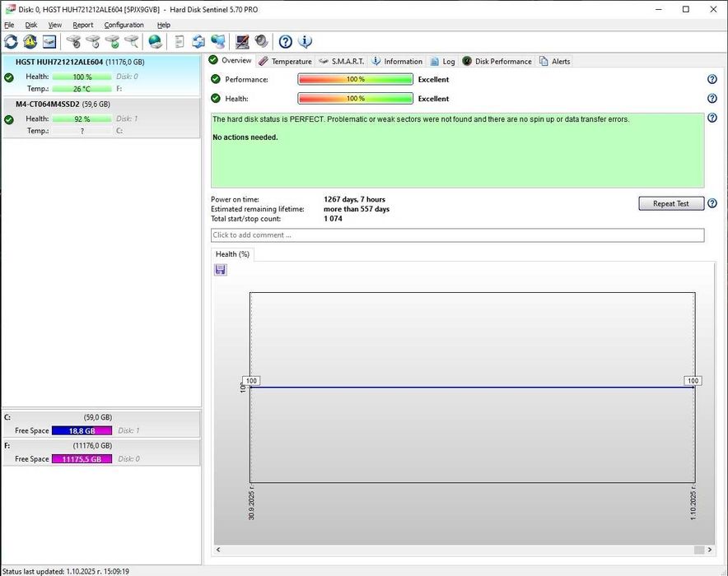Open the Help menu
The height and width of the screenshot is (576, 728).
point(163,25)
